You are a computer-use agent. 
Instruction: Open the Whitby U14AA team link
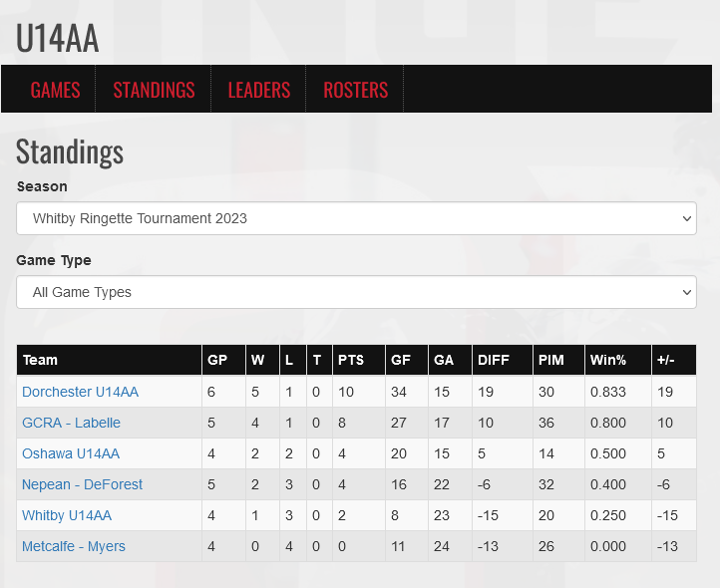67,515
